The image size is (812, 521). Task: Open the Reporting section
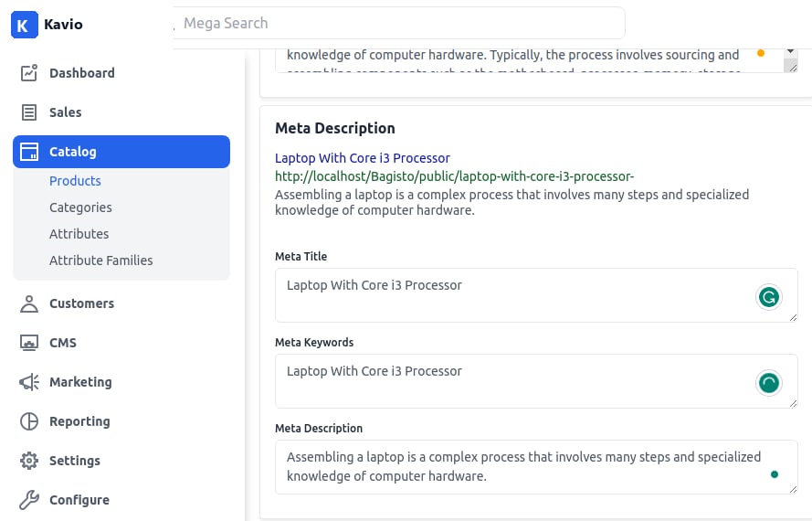(x=121, y=421)
